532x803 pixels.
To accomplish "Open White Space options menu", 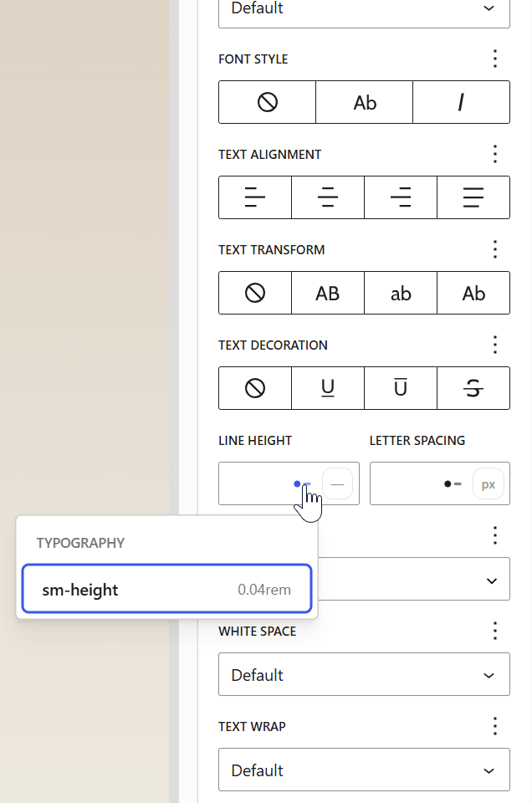I will (x=495, y=631).
